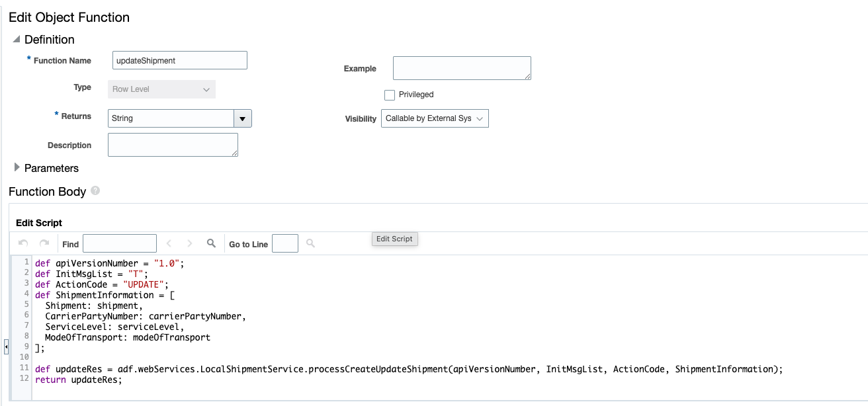
Task: Click inside the Description text area
Action: (172, 145)
